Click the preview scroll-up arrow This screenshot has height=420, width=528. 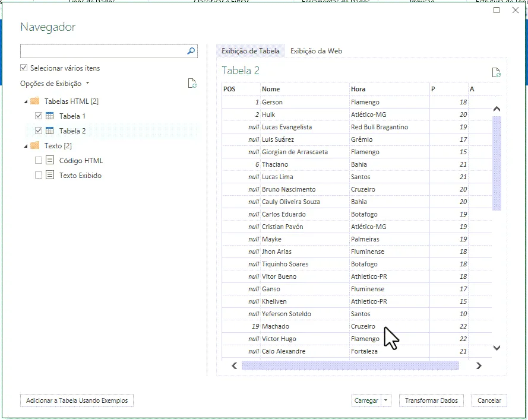point(497,109)
